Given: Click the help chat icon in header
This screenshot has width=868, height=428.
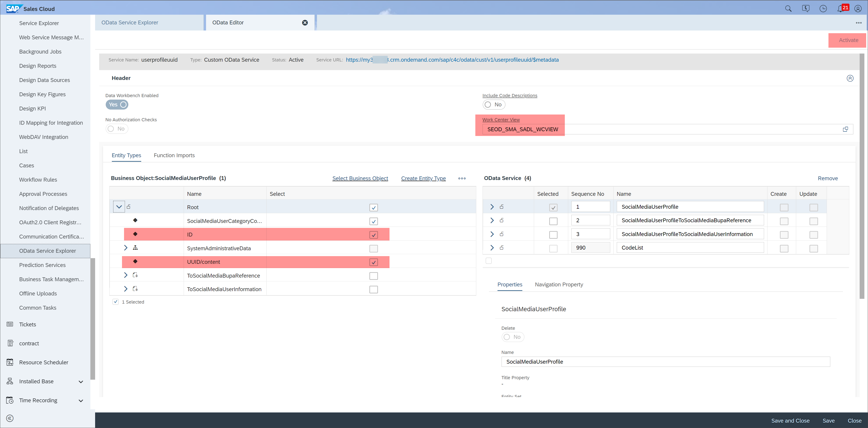Looking at the screenshot, I should click(806, 9).
